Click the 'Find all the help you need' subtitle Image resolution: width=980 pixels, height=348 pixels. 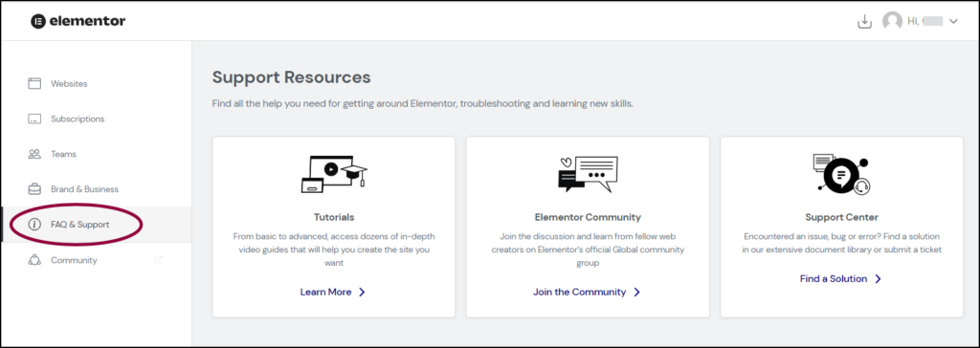point(422,103)
